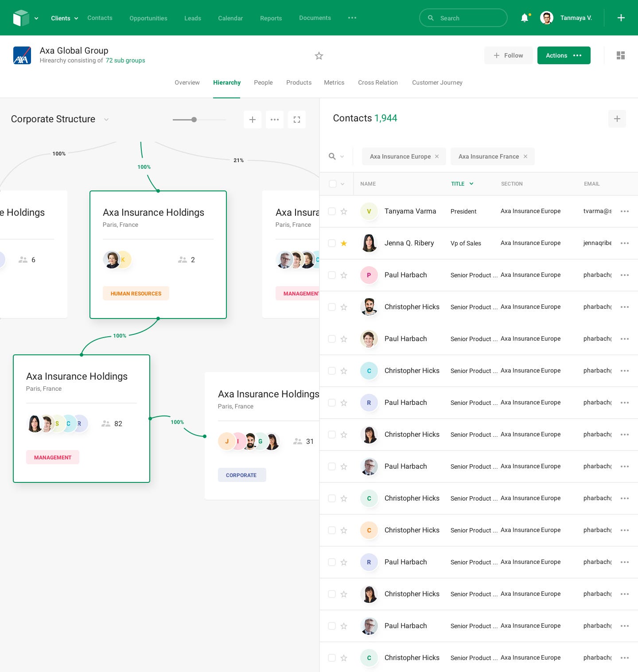Open the Clients dropdown menu
The height and width of the screenshot is (672, 638).
coord(64,18)
